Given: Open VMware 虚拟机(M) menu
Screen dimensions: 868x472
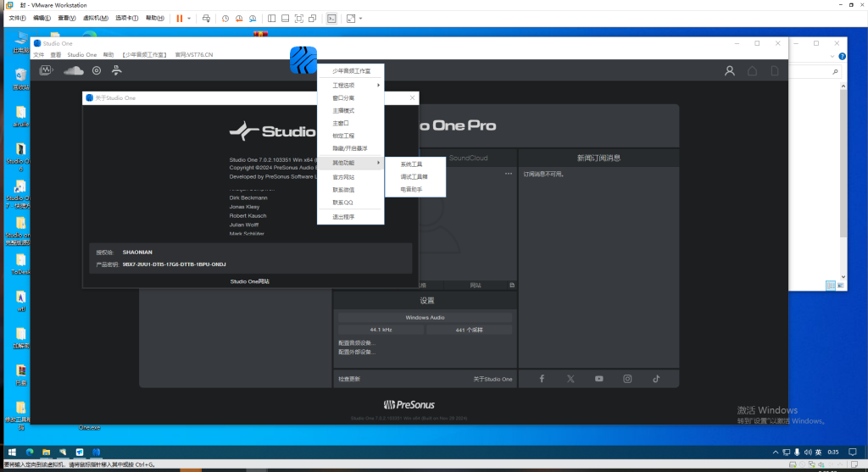Looking at the screenshot, I should pos(96,19).
